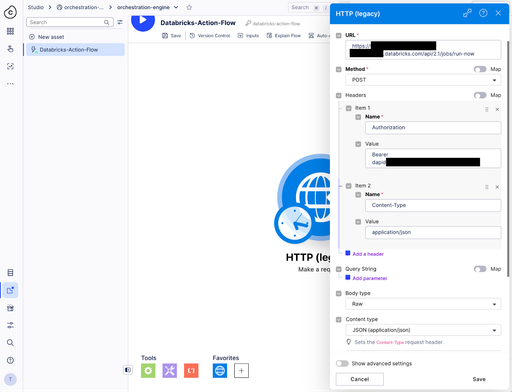This screenshot has width=512, height=392.
Task: Open the Content type JSON dropdown
Action: click(x=423, y=330)
